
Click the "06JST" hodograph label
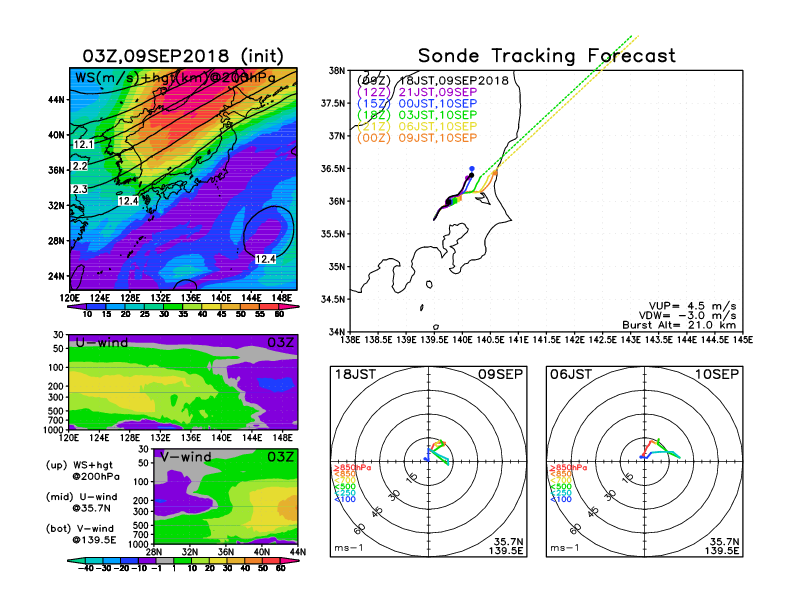tap(571, 374)
